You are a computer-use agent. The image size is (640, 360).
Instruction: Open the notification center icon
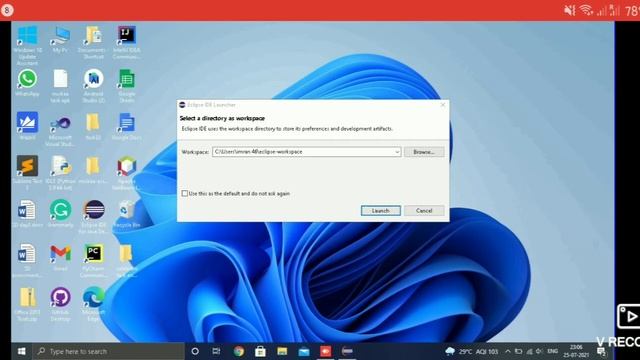601,351
